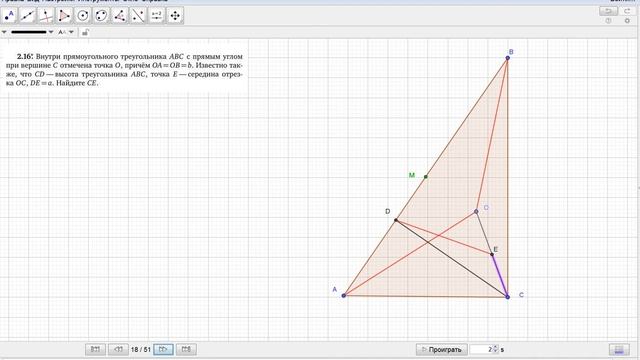Select the Circle with Center tool
The image size is (640, 360).
(x=83, y=16)
